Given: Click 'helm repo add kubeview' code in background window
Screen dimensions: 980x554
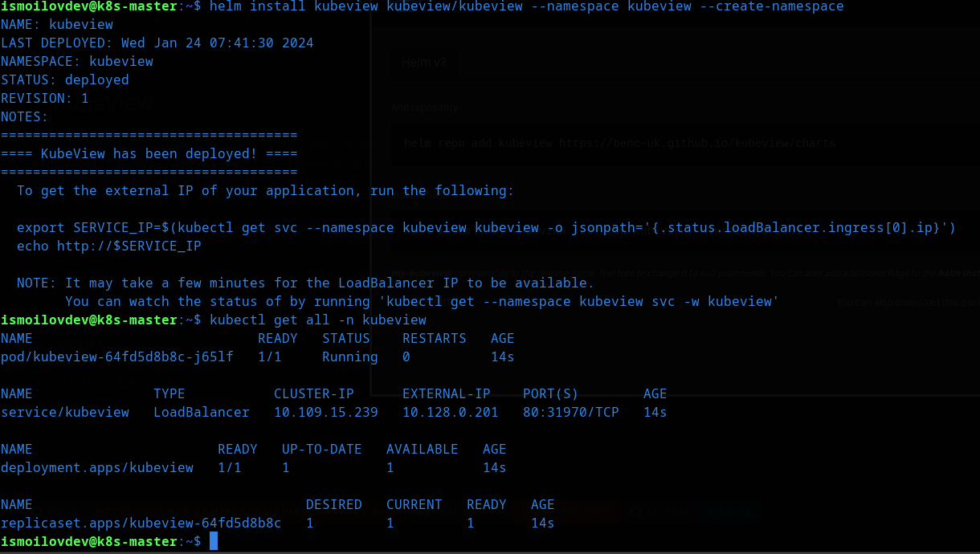Looking at the screenshot, I should (x=619, y=145).
